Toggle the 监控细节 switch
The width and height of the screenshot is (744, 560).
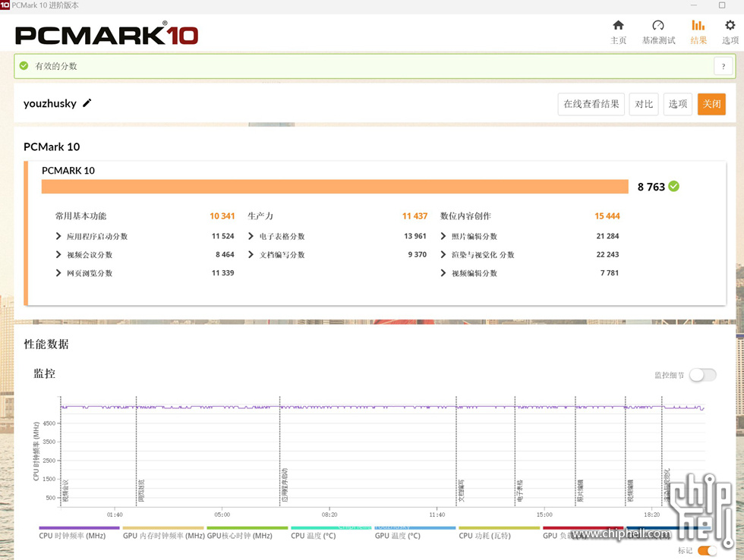pyautogui.click(x=703, y=375)
